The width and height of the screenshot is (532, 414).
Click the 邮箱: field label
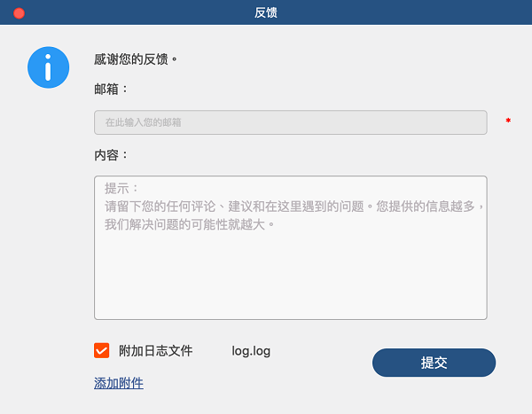pyautogui.click(x=111, y=90)
